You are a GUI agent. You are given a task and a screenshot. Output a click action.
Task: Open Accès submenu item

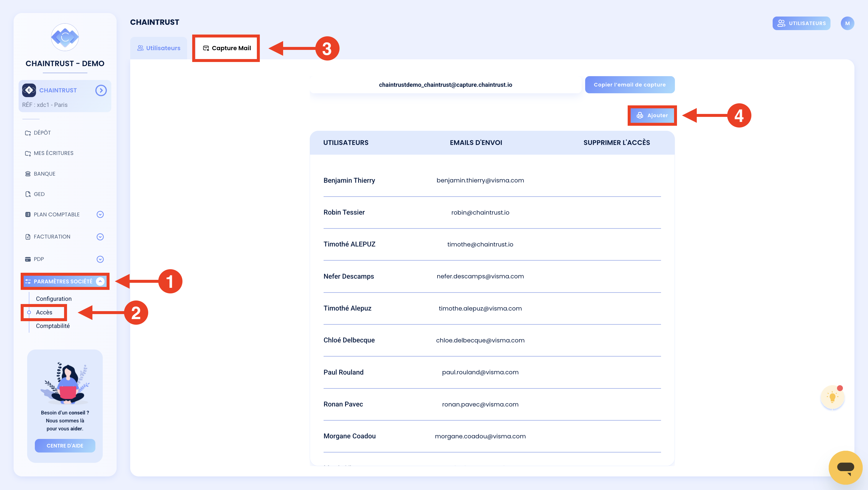[44, 312]
